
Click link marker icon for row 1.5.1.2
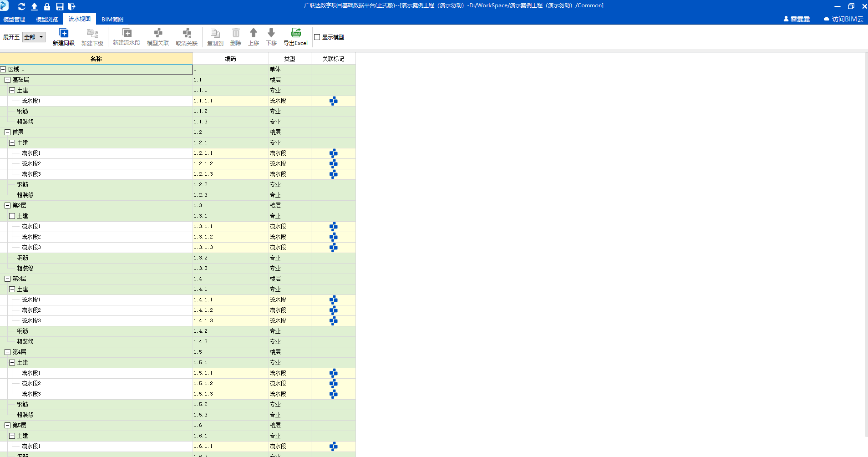(x=334, y=384)
